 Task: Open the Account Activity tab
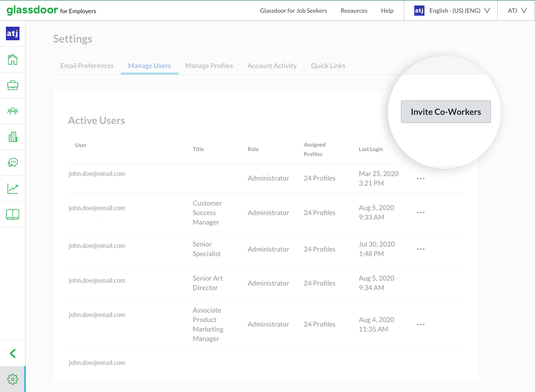pyautogui.click(x=272, y=66)
